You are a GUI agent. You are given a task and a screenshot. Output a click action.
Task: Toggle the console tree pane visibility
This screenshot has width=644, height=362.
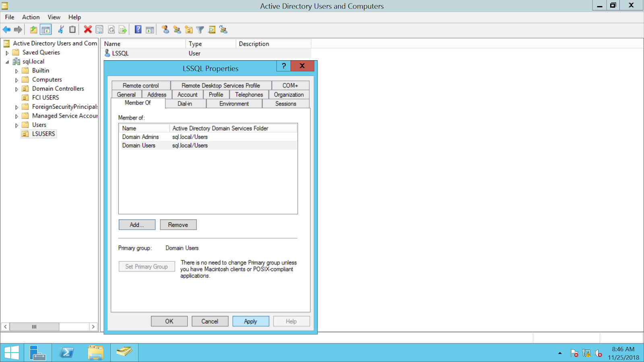[46, 29]
